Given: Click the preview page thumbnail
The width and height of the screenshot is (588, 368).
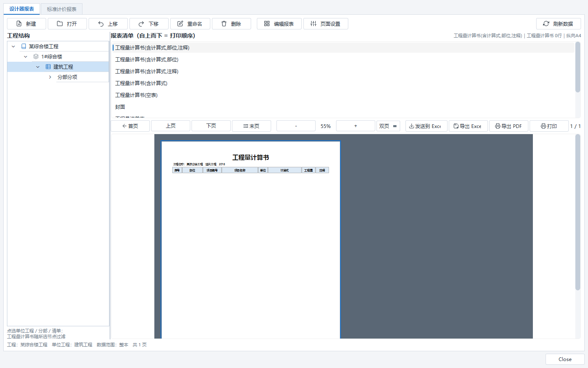Looking at the screenshot, I should 251,240.
